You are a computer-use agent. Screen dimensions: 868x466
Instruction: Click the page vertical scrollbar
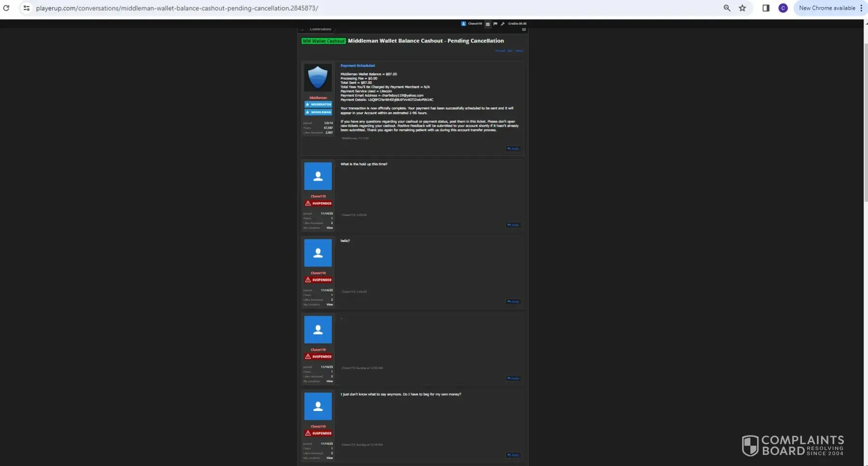(865, 120)
